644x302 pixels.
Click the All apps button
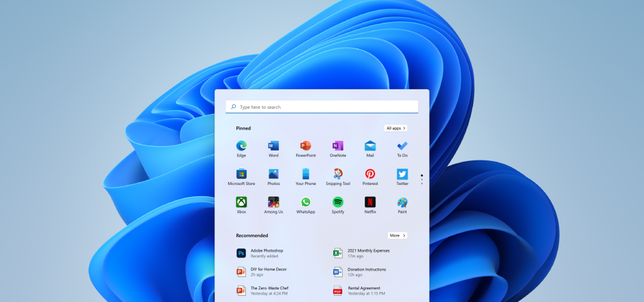coord(396,128)
